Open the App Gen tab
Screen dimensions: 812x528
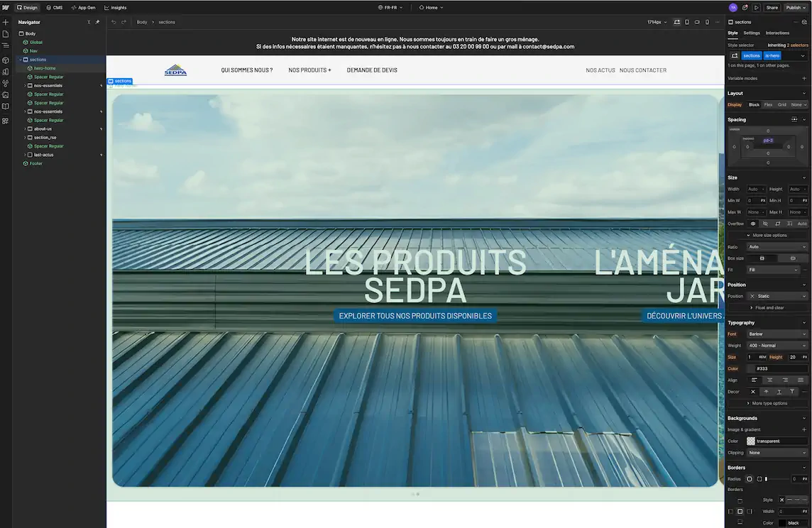[83, 8]
